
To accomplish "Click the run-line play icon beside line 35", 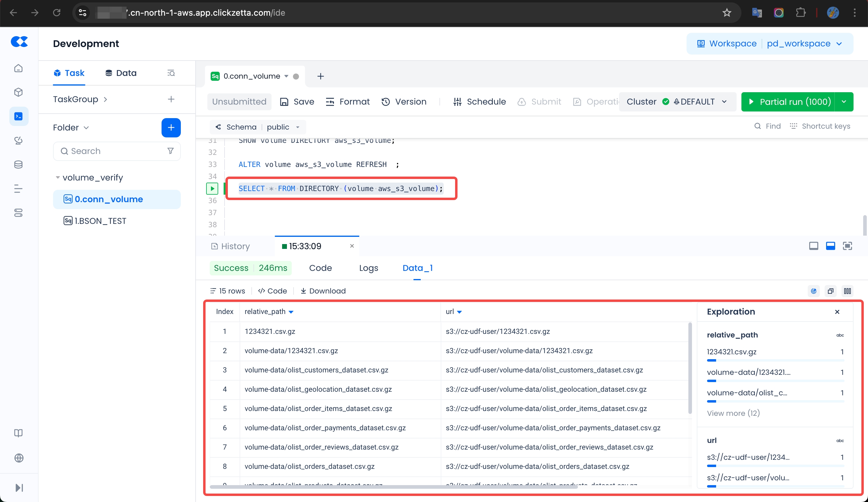I will tap(212, 188).
